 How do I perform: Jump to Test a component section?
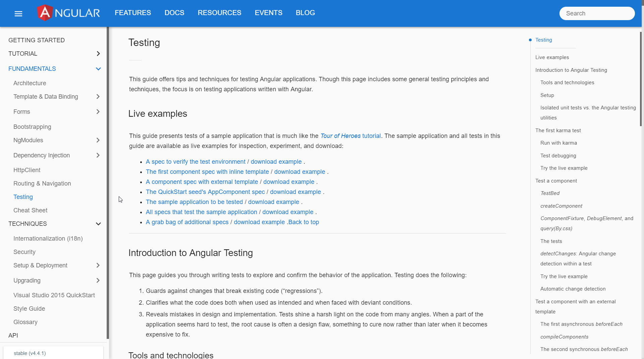point(556,181)
